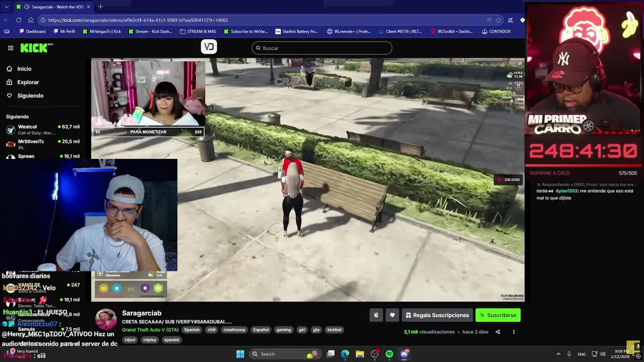
Task: Open the CONTADOR bookmark
Action: pyautogui.click(x=496, y=31)
